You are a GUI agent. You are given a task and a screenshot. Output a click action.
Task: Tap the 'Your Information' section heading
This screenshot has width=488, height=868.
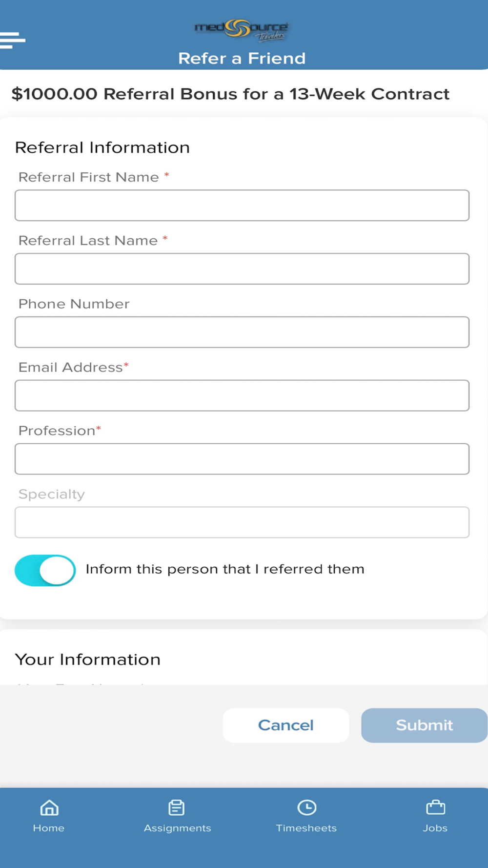(88, 660)
